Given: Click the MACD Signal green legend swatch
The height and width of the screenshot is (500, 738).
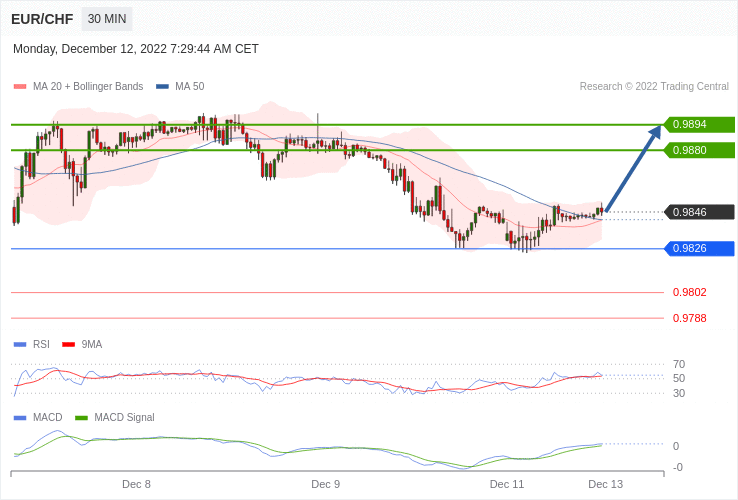Looking at the screenshot, I should 81,418.
